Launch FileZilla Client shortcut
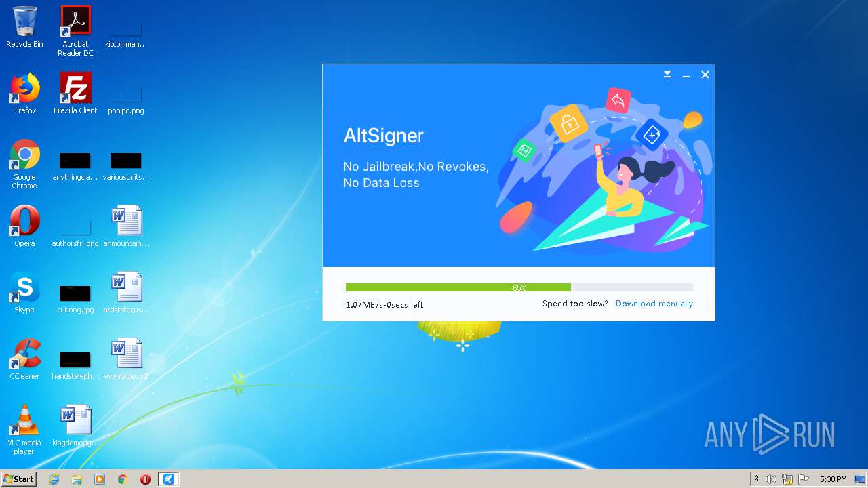The image size is (868, 488). tap(75, 94)
